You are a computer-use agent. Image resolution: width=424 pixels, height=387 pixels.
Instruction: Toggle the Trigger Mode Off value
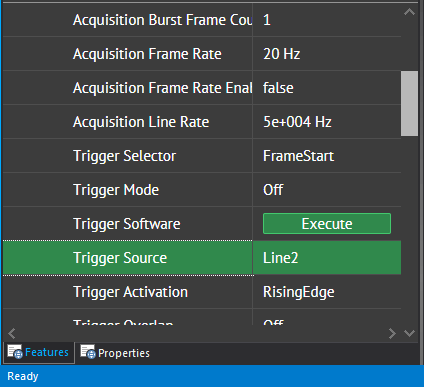click(327, 190)
